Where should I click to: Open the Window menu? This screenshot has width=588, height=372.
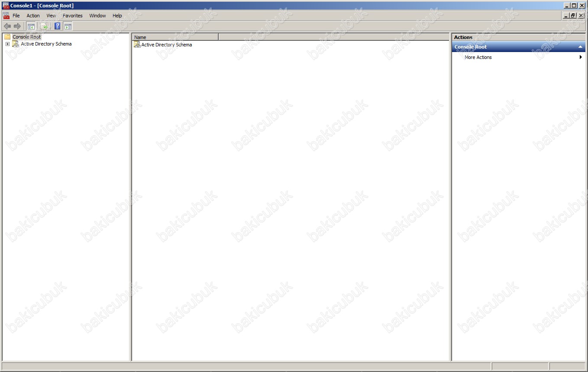click(97, 16)
